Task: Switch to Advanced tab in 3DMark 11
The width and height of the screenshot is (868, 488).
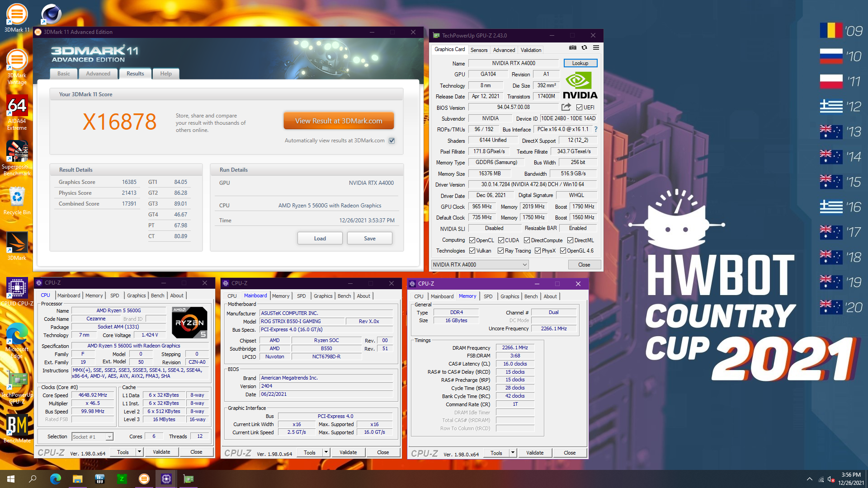Action: click(x=98, y=74)
